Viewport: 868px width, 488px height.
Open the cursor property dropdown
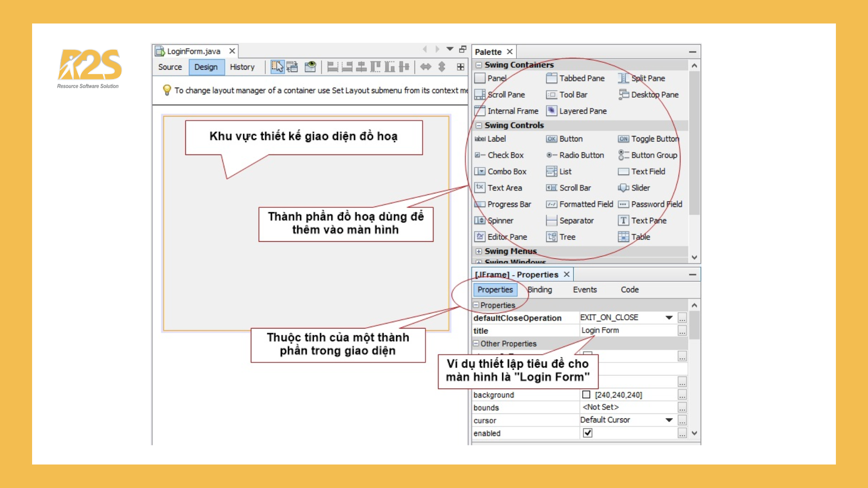(669, 420)
